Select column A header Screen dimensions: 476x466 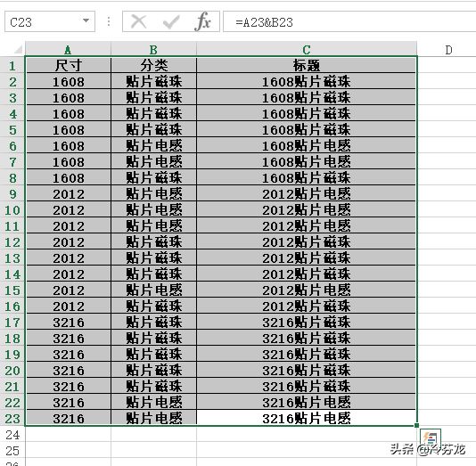click(68, 50)
